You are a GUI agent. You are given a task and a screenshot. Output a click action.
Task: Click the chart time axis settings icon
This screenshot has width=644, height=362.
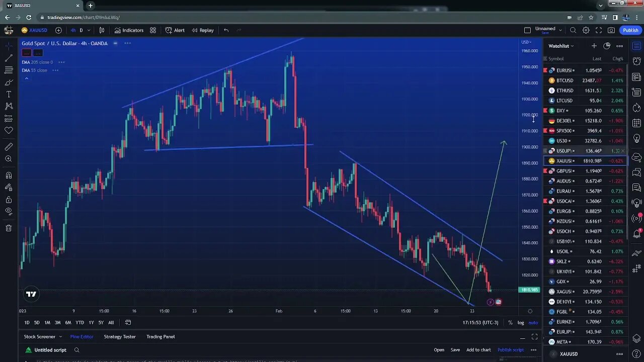click(x=530, y=311)
